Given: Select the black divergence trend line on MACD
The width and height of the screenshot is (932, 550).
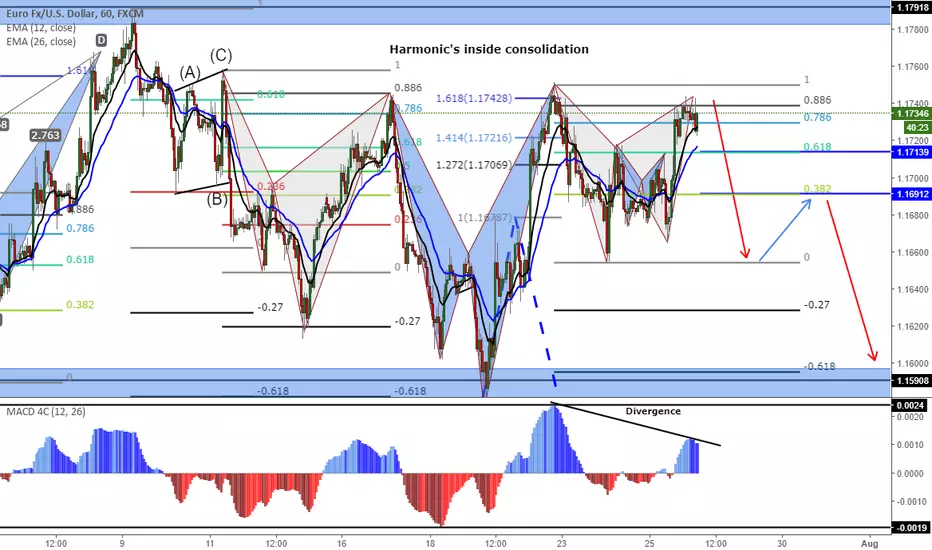Looking at the screenshot, I should 635,424.
